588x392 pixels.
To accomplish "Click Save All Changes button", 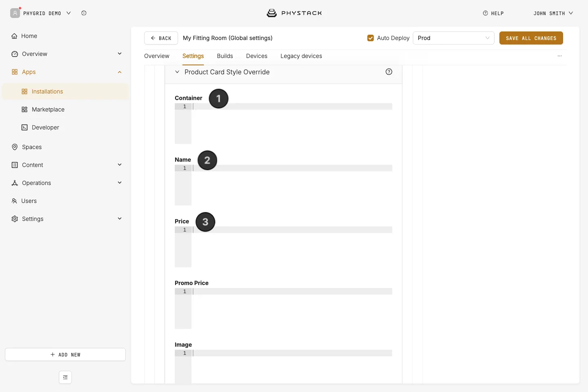I will [x=531, y=38].
